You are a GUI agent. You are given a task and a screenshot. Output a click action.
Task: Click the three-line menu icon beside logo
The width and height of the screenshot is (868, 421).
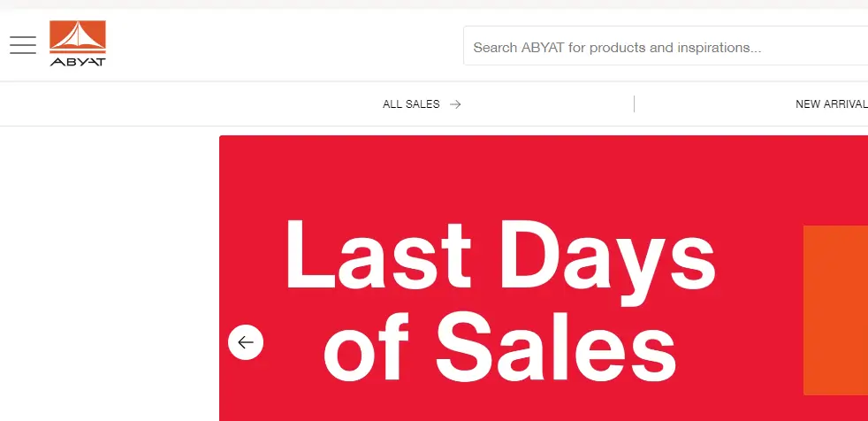point(23,45)
